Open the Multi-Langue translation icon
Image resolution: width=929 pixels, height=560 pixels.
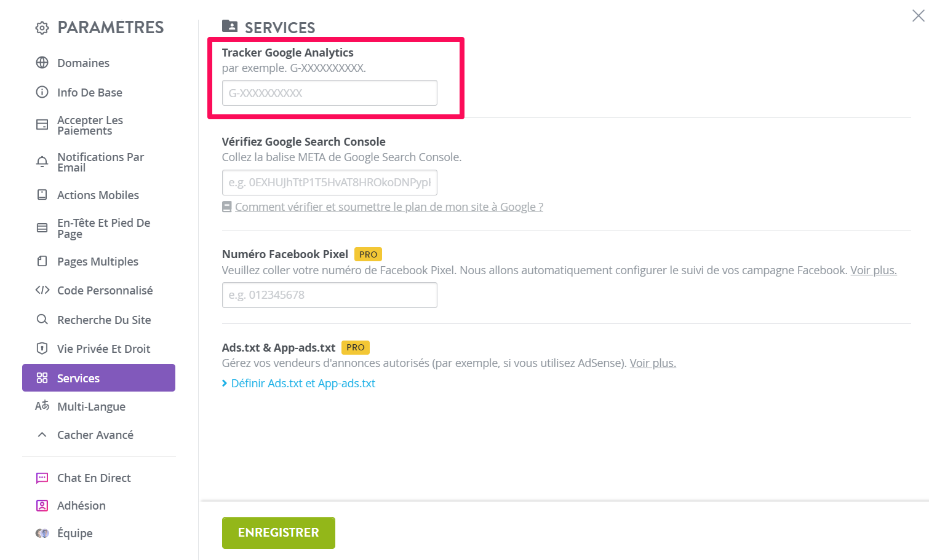point(42,406)
